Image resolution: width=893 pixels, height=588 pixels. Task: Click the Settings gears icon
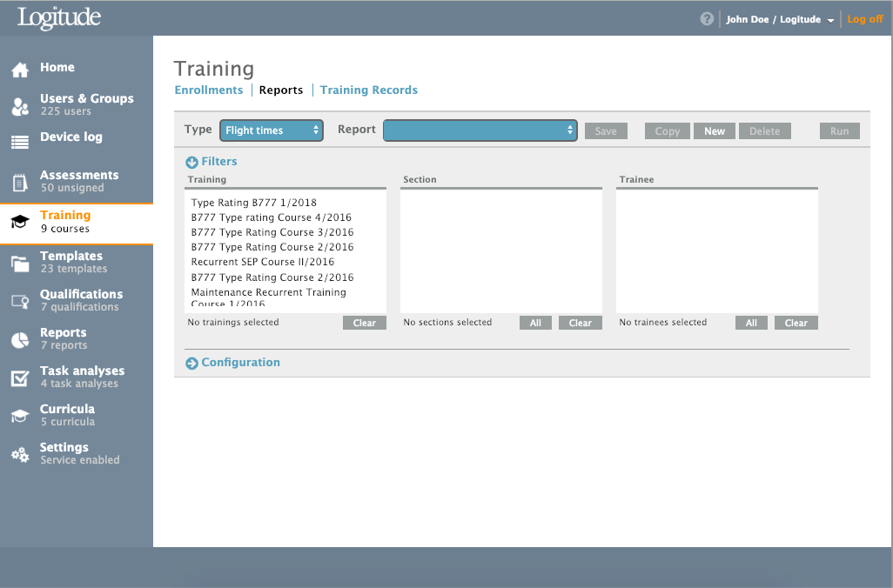pos(20,454)
